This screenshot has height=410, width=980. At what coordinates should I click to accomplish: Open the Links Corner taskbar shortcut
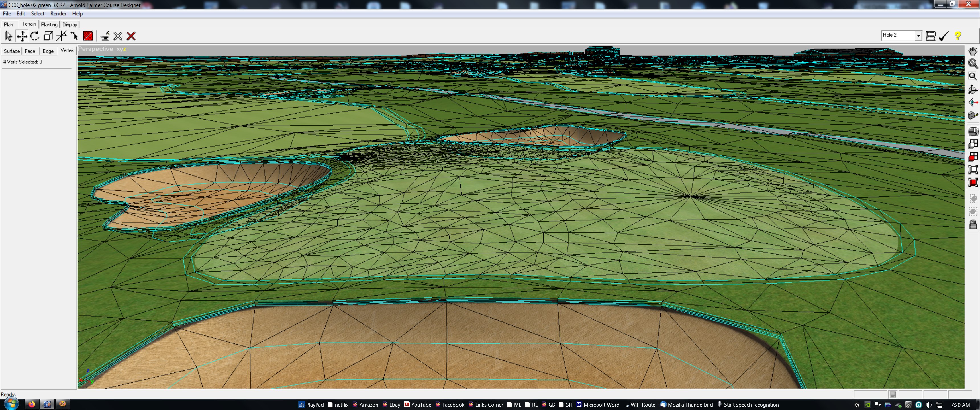pyautogui.click(x=485, y=405)
